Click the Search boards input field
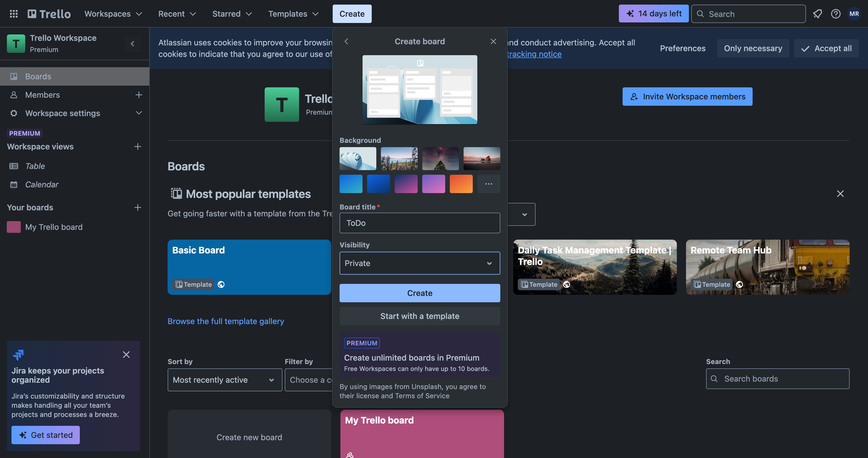This screenshot has height=458, width=868. tap(778, 379)
